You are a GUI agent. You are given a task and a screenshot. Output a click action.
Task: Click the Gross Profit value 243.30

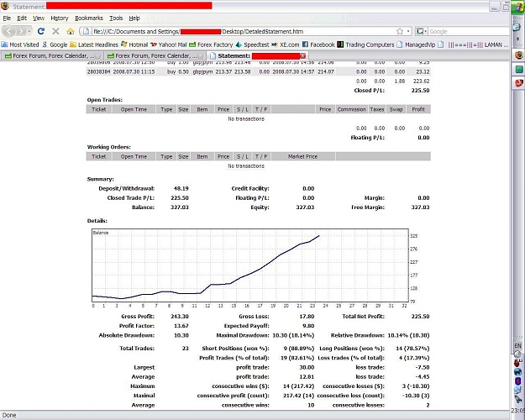(180, 317)
